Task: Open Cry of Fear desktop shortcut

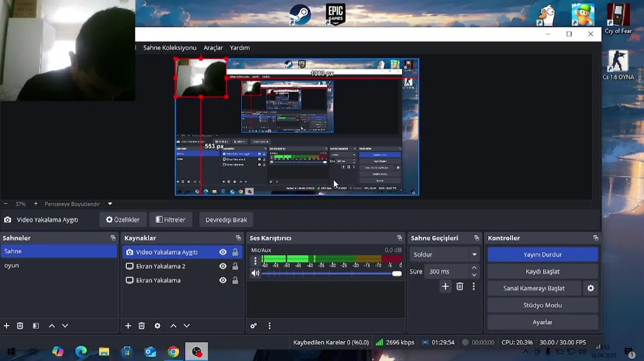Action: pyautogui.click(x=618, y=19)
